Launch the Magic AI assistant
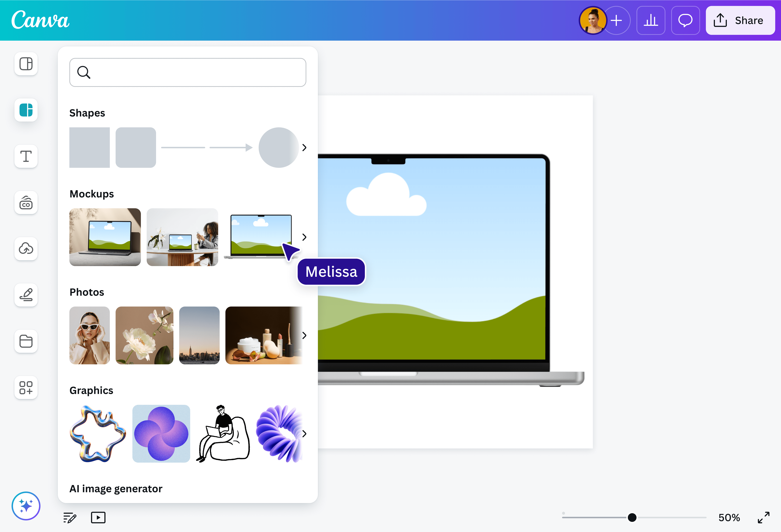 coord(26,506)
